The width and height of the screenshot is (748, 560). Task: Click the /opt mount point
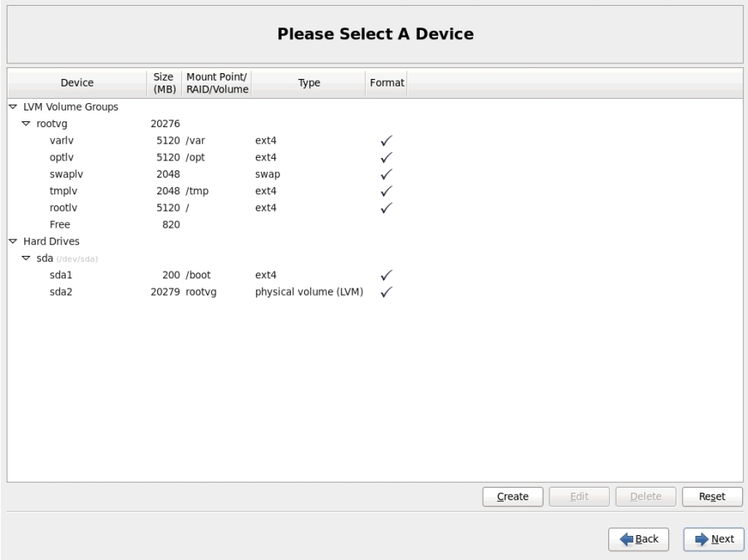coord(195,157)
